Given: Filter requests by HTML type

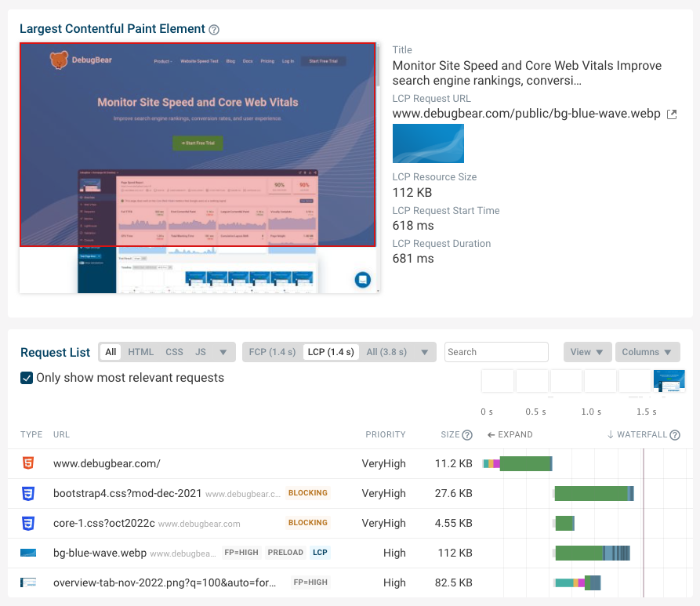Looking at the screenshot, I should click(140, 352).
